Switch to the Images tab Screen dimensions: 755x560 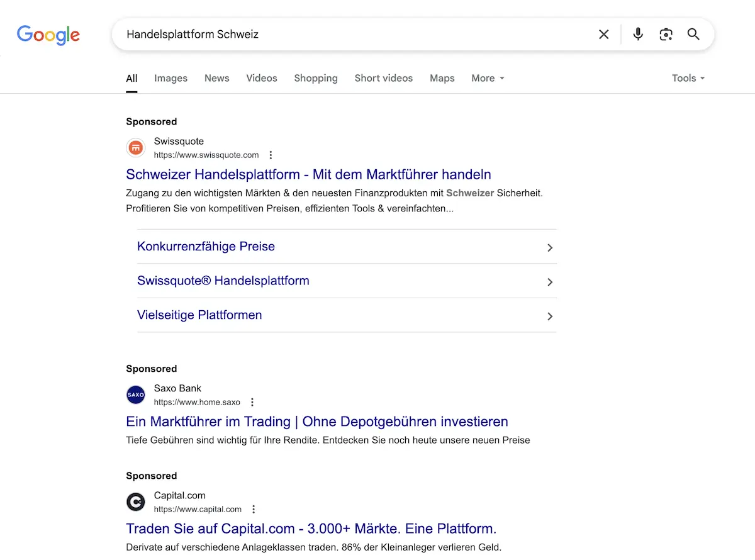[171, 78]
